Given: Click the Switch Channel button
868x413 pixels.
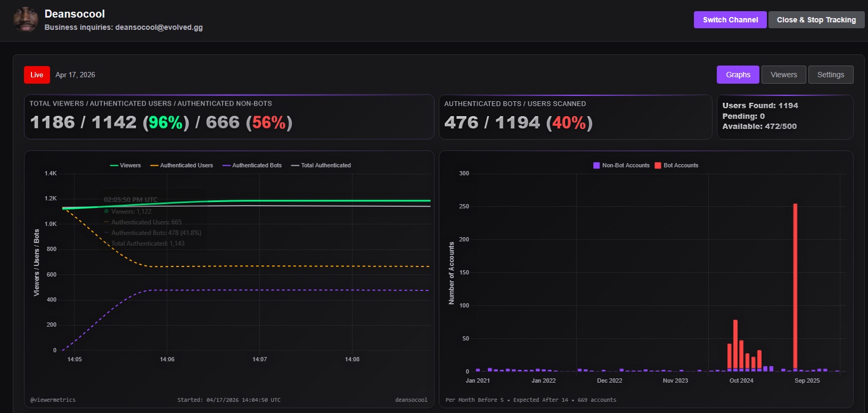Looking at the screenshot, I should coord(730,20).
